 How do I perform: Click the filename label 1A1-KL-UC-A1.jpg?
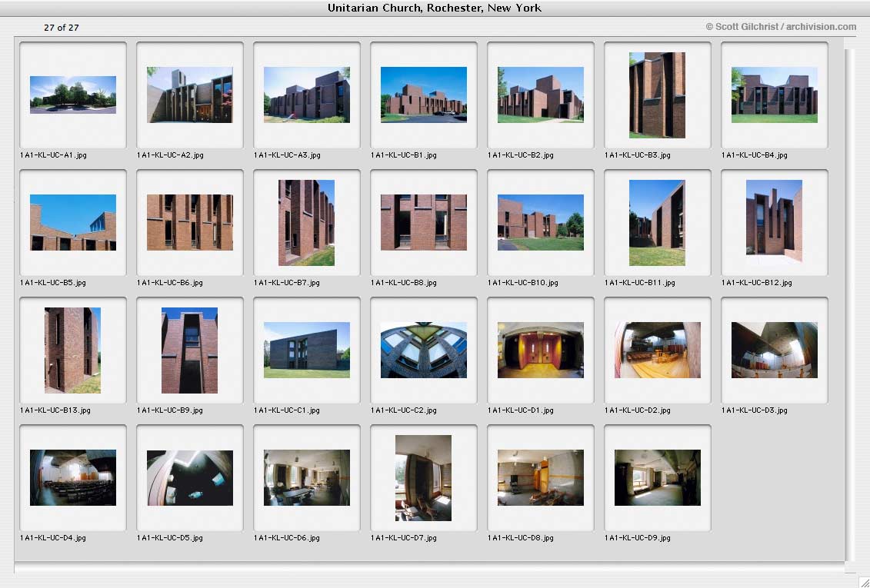pos(53,155)
